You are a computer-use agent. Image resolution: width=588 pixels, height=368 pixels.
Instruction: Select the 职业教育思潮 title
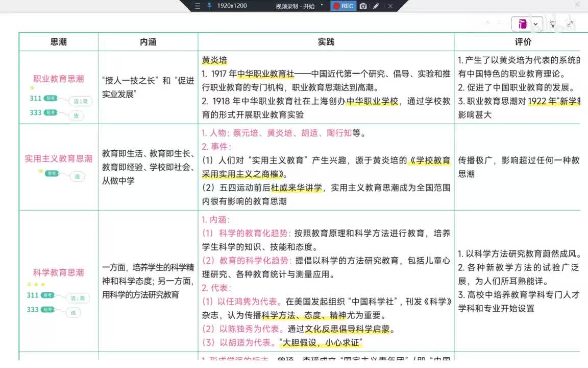[59, 79]
